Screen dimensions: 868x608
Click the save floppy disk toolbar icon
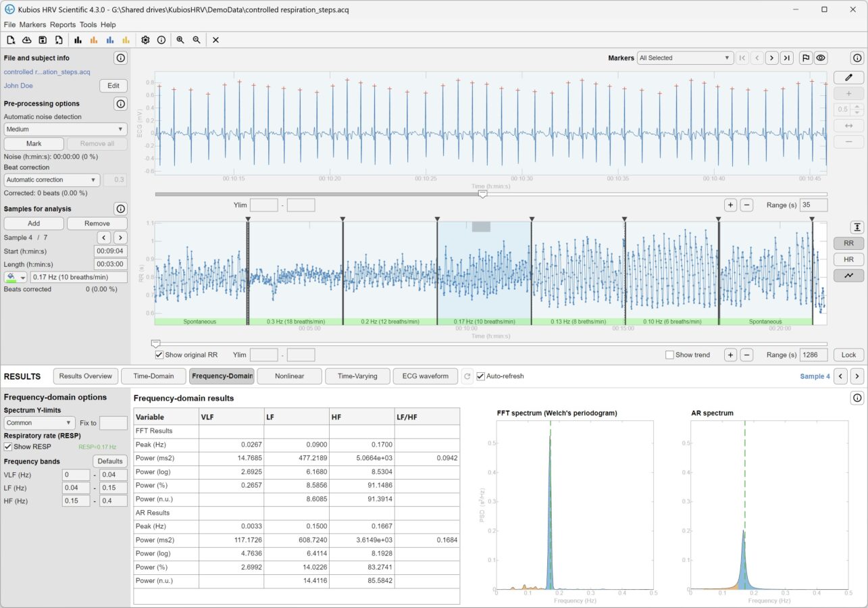point(43,40)
